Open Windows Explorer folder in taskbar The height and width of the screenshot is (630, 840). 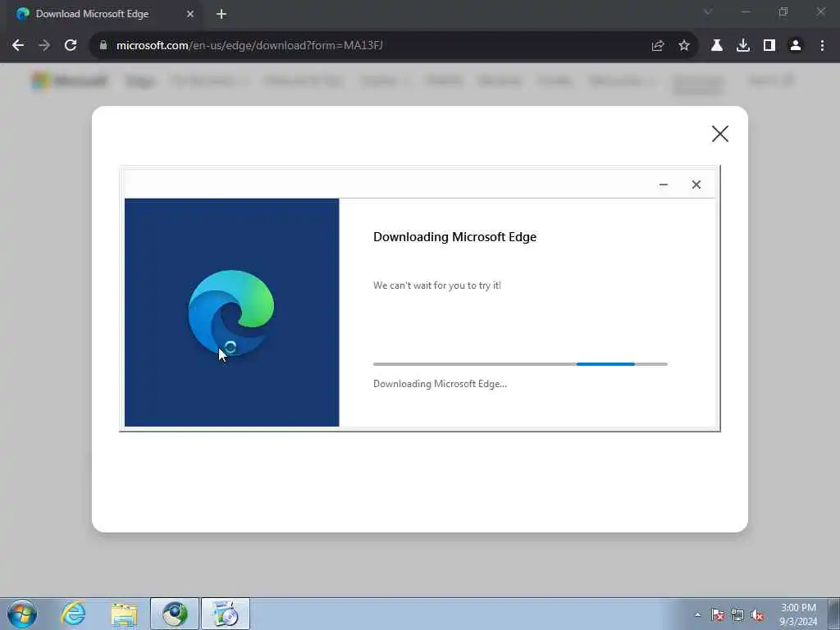(x=125, y=614)
